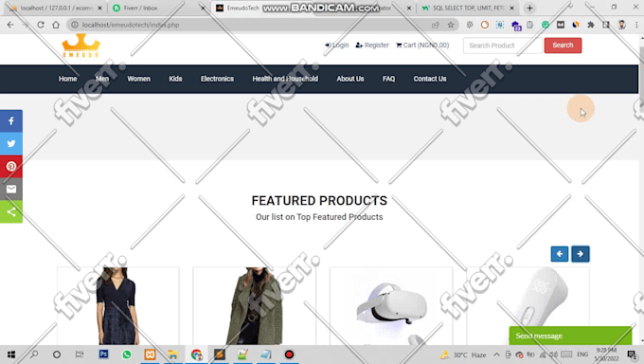Open Chrome from the taskbar
The image size is (644, 364).
tap(196, 355)
